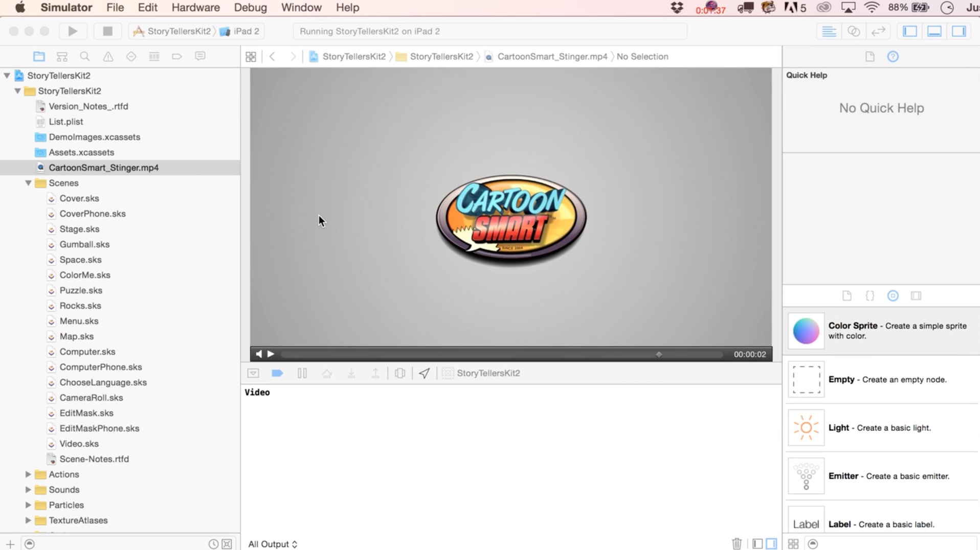Open the All Output dropdown

point(273,544)
